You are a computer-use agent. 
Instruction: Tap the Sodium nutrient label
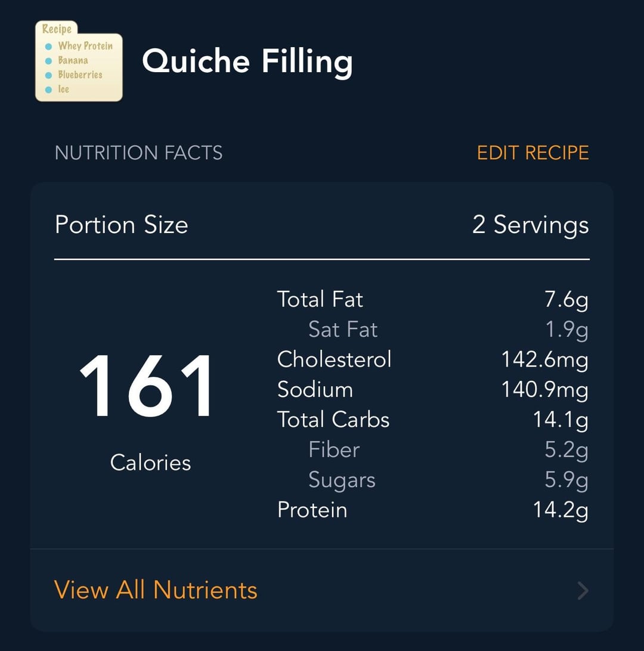[315, 390]
